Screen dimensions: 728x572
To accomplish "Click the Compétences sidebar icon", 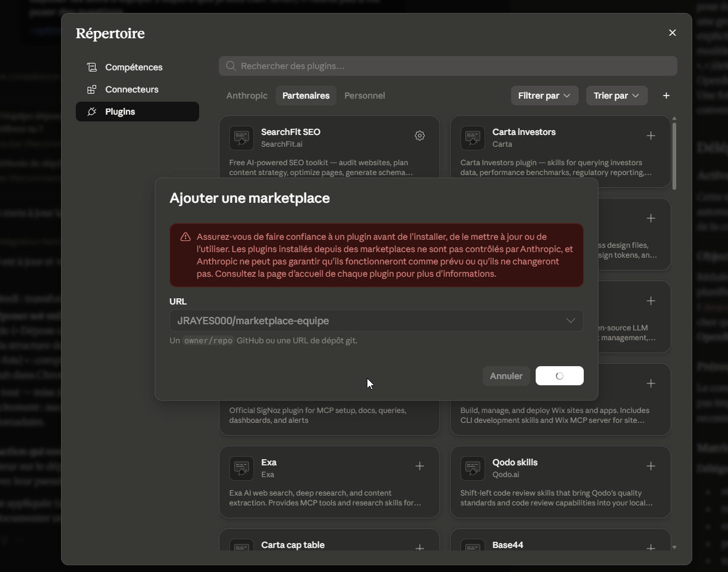I will coord(92,67).
